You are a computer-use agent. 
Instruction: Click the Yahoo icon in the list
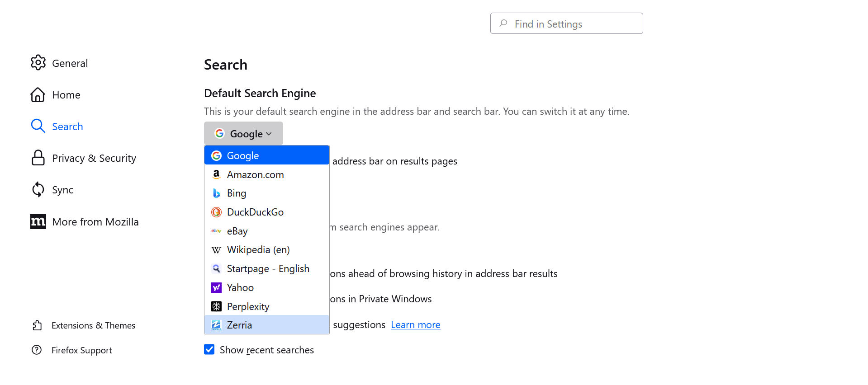(216, 287)
